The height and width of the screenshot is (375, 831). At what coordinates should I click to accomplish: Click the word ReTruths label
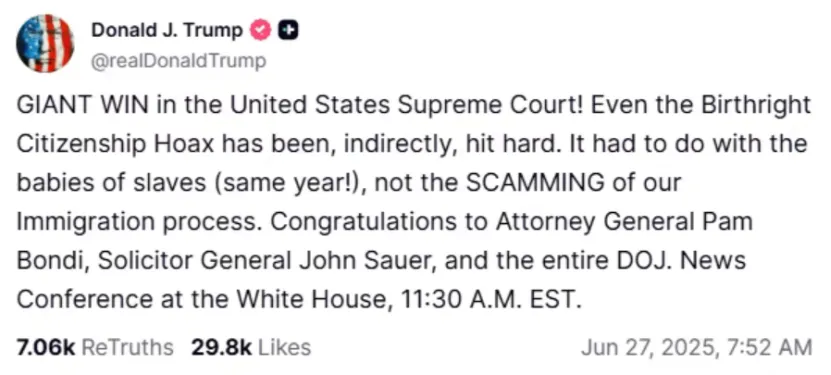128,347
